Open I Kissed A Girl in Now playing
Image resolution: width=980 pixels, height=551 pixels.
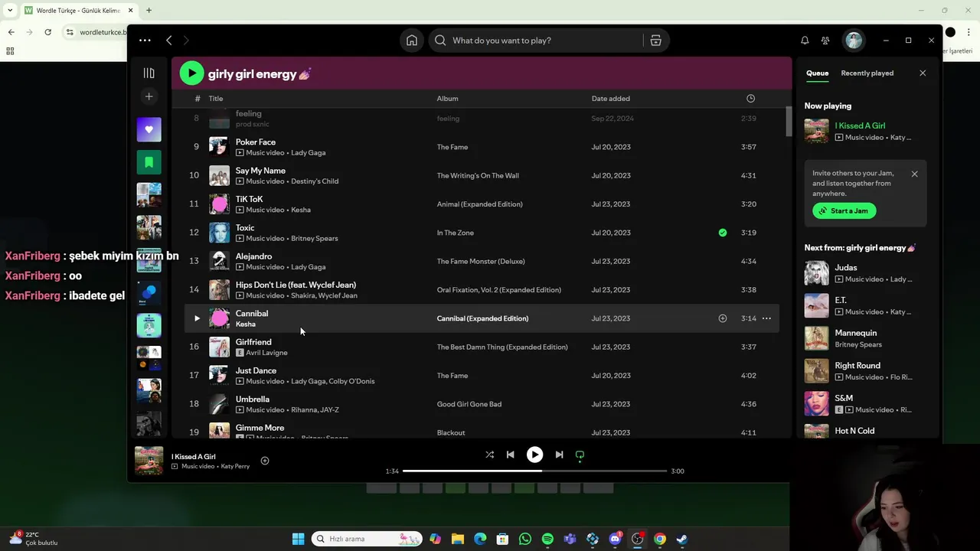pos(860,126)
